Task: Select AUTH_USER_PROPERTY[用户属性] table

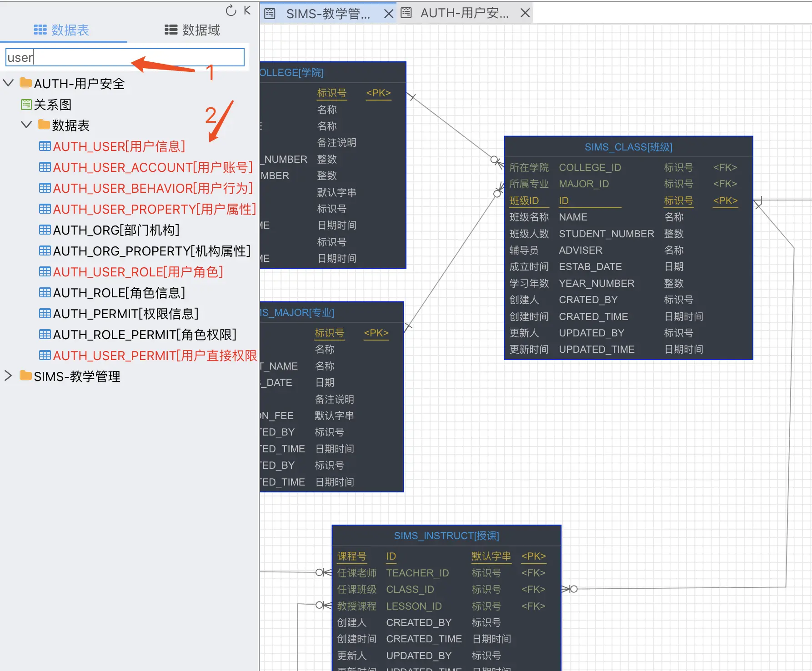Action: [155, 209]
